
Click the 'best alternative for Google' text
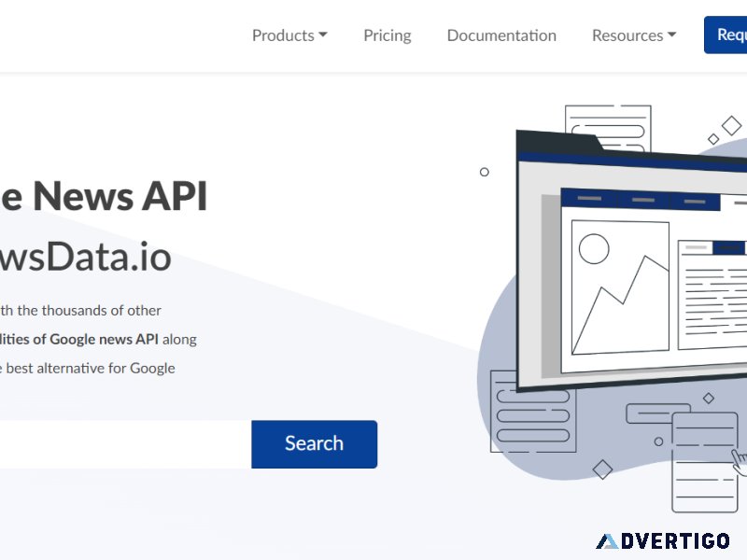tap(91, 368)
